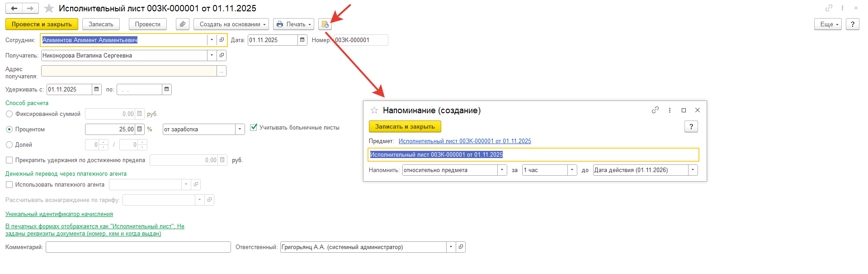This screenshot has height=274, width=868.
Task: Open the Печать menu
Action: (293, 24)
